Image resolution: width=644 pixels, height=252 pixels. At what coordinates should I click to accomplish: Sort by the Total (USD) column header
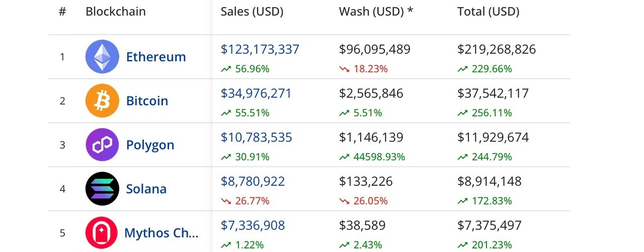(488, 12)
